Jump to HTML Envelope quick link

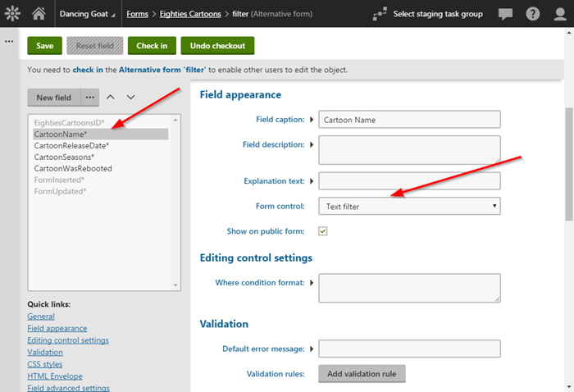click(x=55, y=376)
